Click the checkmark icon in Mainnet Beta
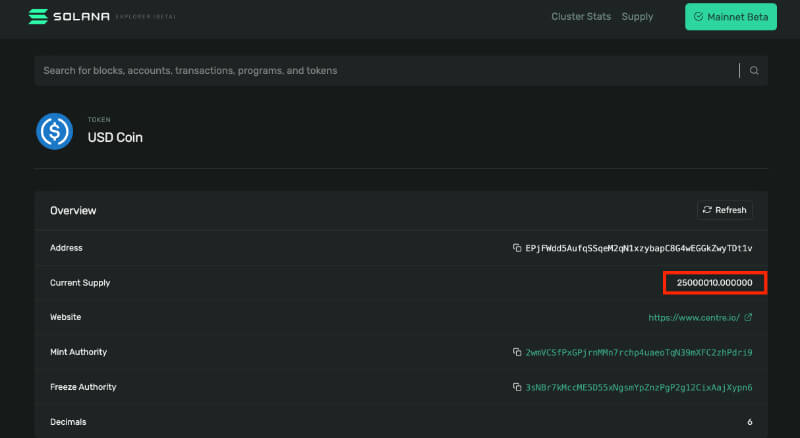800x438 pixels. [703, 17]
